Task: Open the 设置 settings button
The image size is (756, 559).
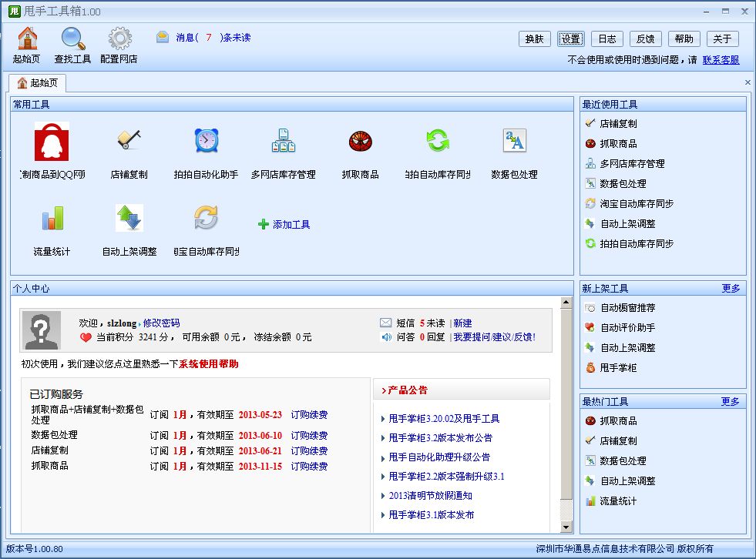Action: point(571,39)
